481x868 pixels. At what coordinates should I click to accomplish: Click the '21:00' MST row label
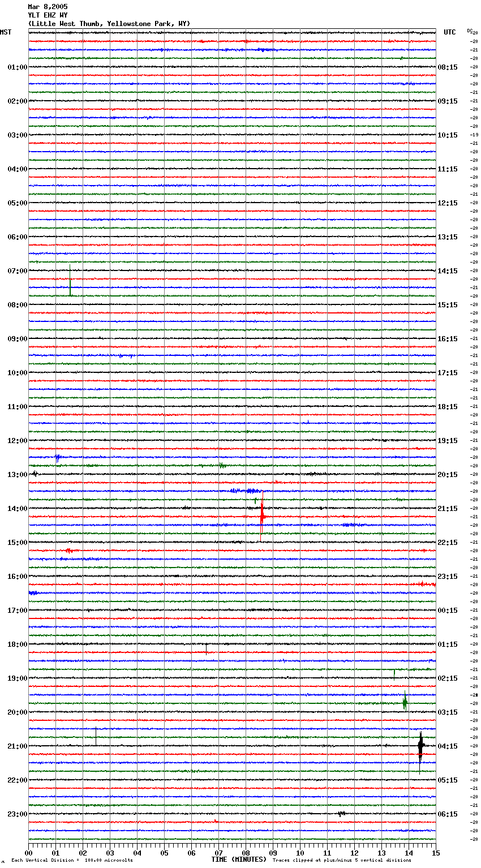pos(18,746)
